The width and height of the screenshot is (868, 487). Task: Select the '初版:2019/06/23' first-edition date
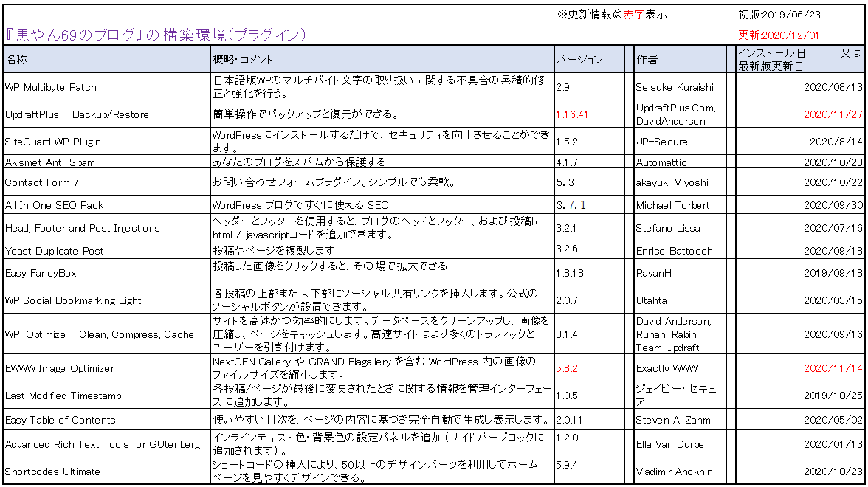tap(779, 15)
